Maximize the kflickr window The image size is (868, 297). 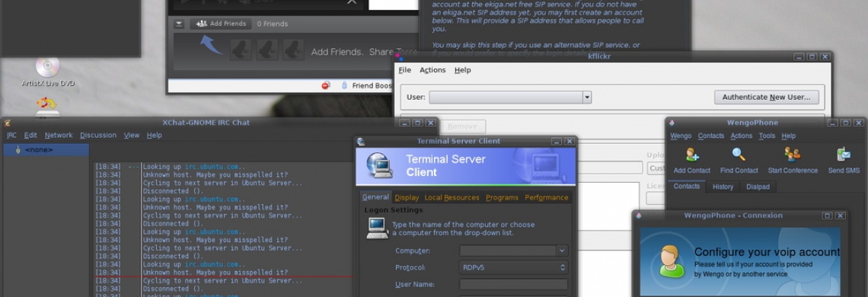click(x=812, y=56)
